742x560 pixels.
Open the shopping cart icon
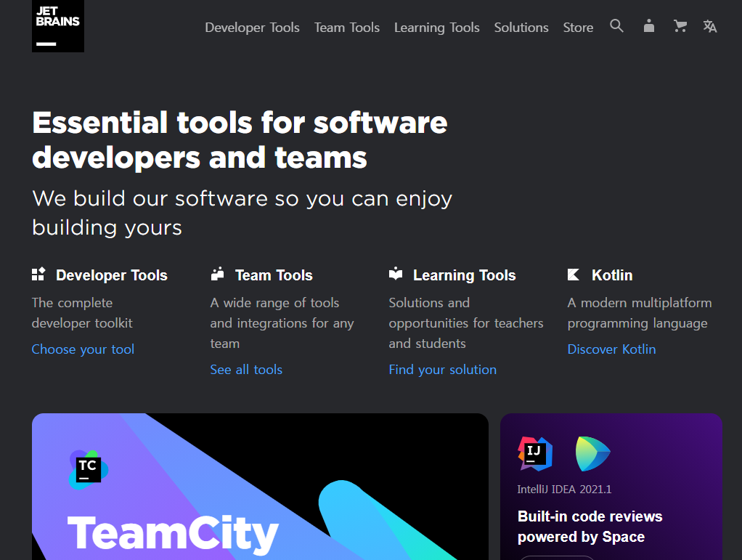coord(680,25)
